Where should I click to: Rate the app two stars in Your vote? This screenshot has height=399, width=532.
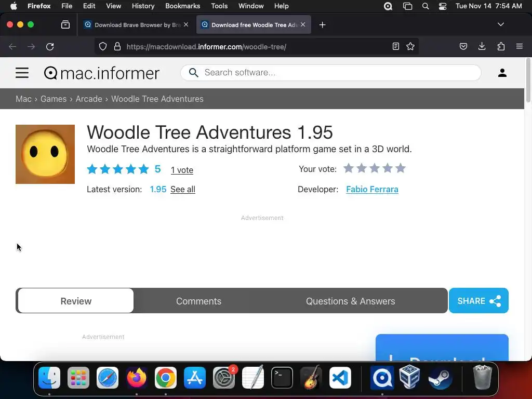362,168
